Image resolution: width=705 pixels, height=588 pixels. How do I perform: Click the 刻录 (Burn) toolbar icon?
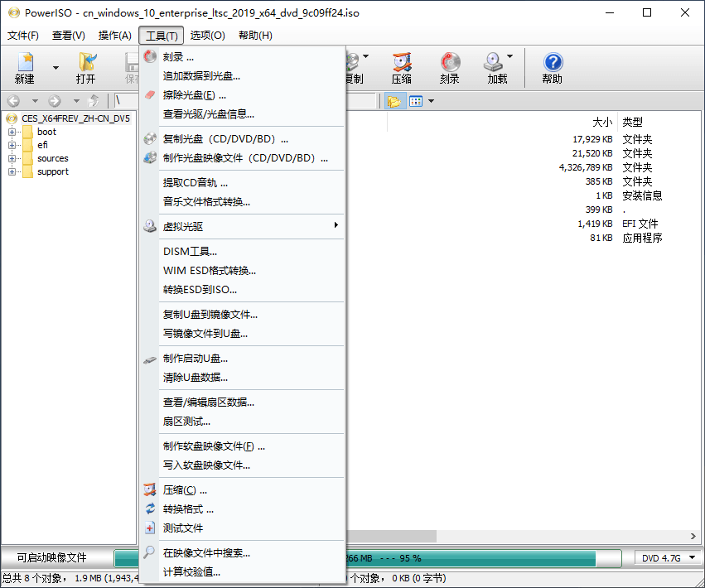pyautogui.click(x=450, y=68)
